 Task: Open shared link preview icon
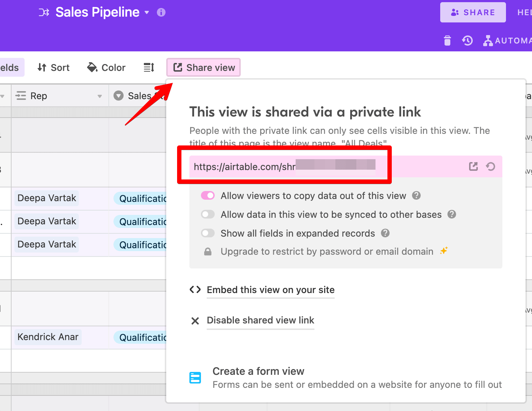point(473,166)
